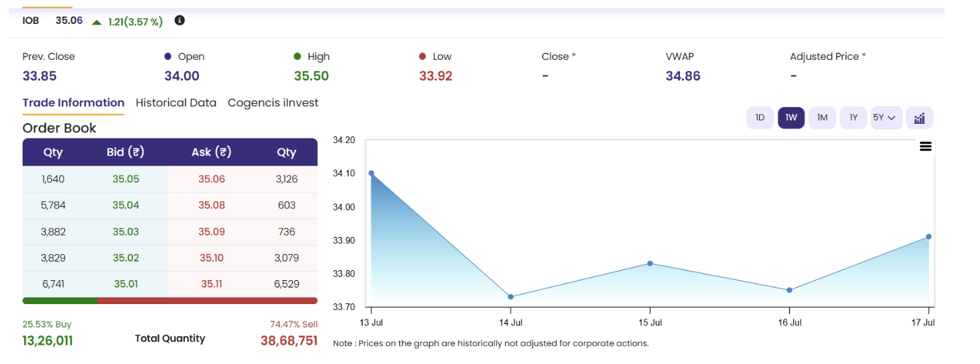The image size is (980, 364).
Task: Click the buy-sell ratio progress bar
Action: [170, 301]
